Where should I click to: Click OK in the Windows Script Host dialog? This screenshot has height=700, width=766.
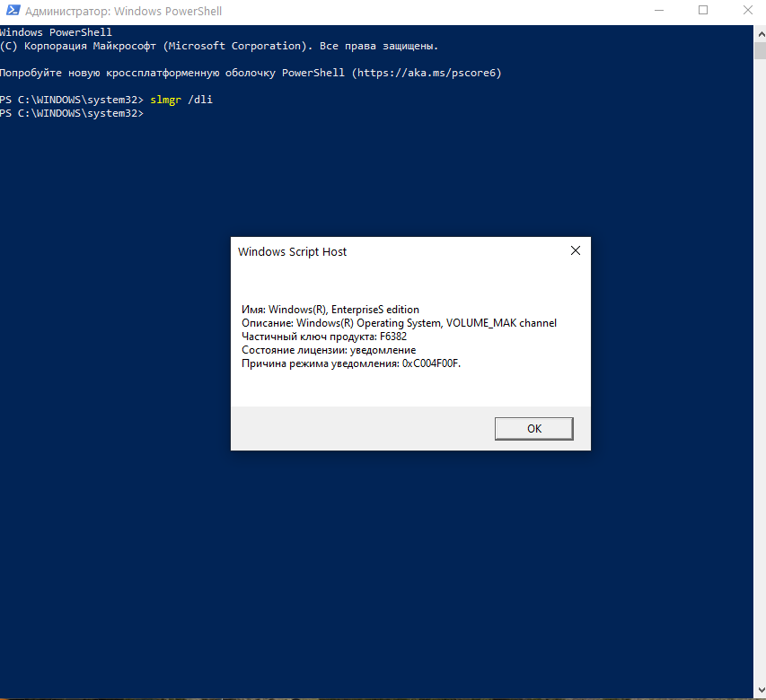(x=534, y=429)
